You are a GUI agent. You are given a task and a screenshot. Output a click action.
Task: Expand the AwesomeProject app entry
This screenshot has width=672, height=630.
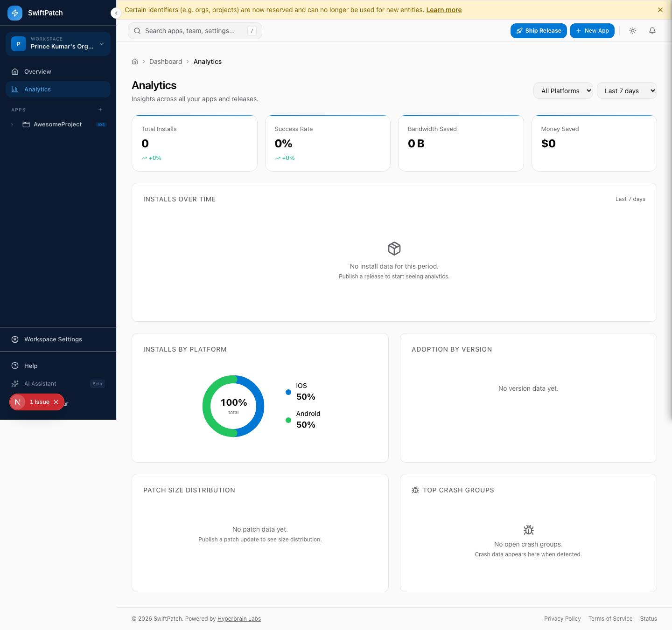pos(12,124)
